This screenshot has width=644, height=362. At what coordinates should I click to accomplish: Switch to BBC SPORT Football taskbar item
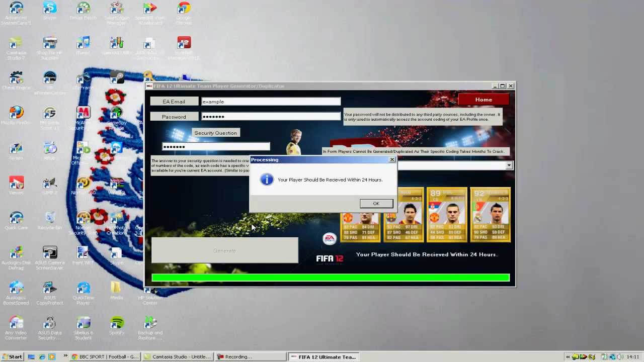point(105,357)
